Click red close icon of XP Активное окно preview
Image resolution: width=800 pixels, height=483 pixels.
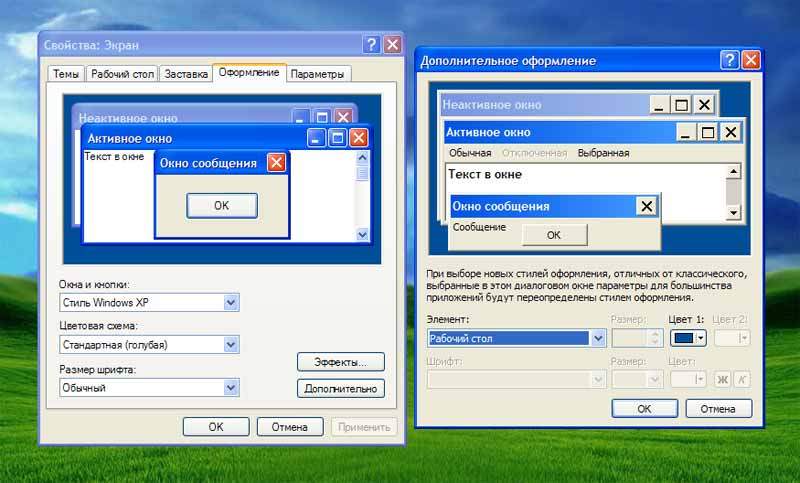[359, 138]
